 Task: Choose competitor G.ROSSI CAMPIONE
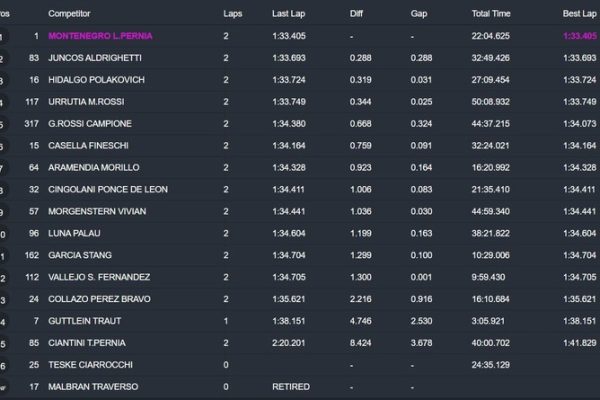90,124
